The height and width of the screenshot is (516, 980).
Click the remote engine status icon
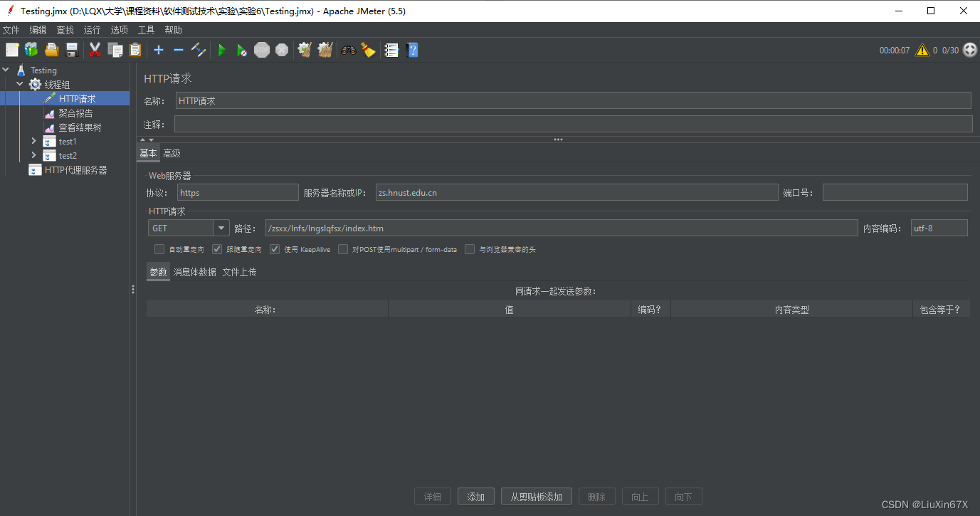pyautogui.click(x=969, y=50)
